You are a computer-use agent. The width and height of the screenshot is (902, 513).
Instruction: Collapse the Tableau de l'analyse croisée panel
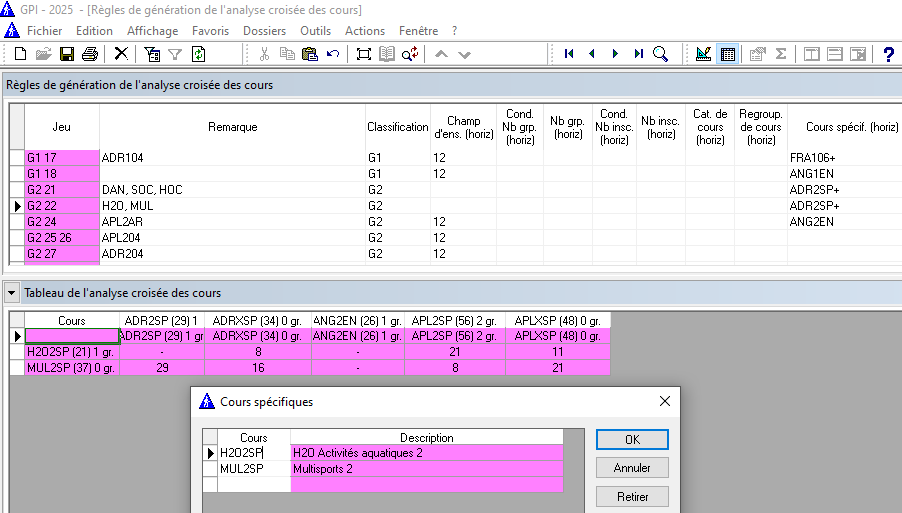(12, 293)
